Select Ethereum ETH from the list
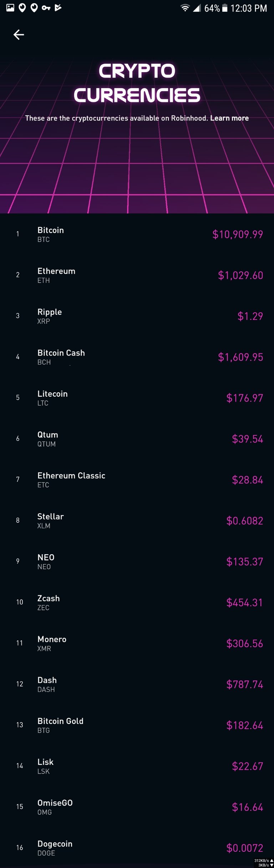 pyautogui.click(x=137, y=275)
